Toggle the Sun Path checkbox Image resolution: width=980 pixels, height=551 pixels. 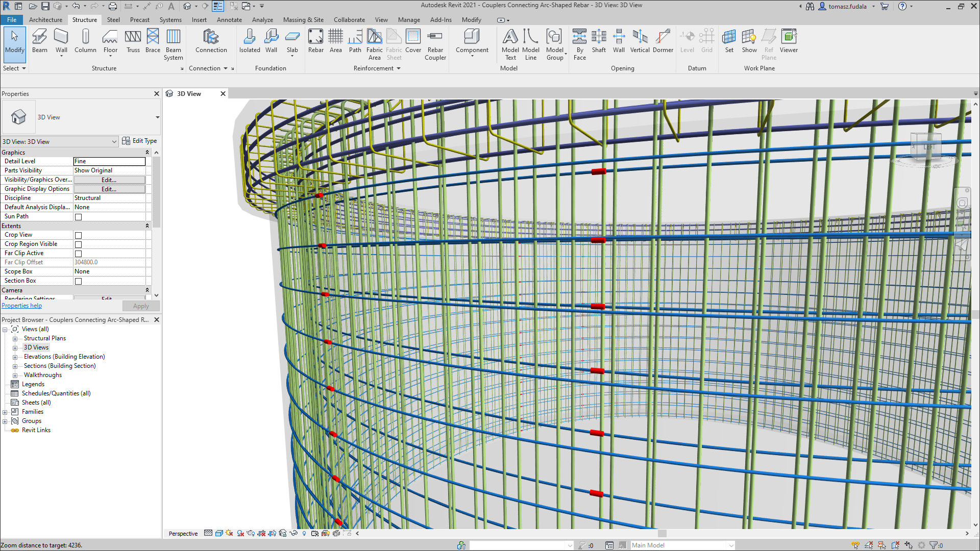79,217
